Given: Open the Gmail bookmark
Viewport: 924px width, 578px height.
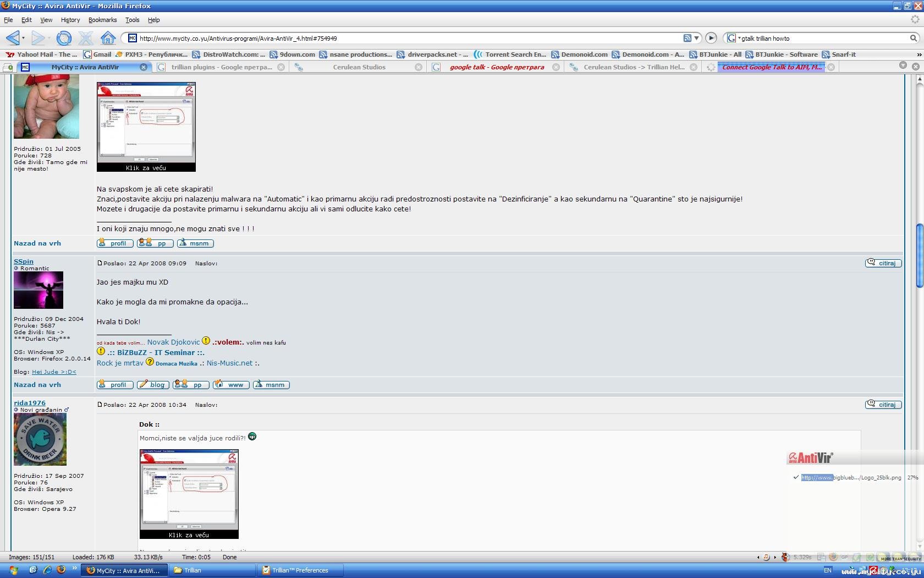Looking at the screenshot, I should 97,54.
